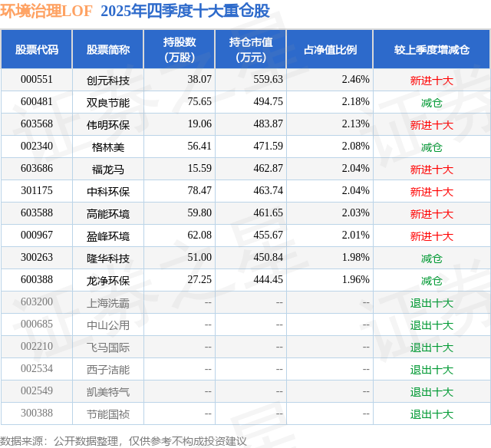
Task: Select stock code 300263
Action: 37,257
